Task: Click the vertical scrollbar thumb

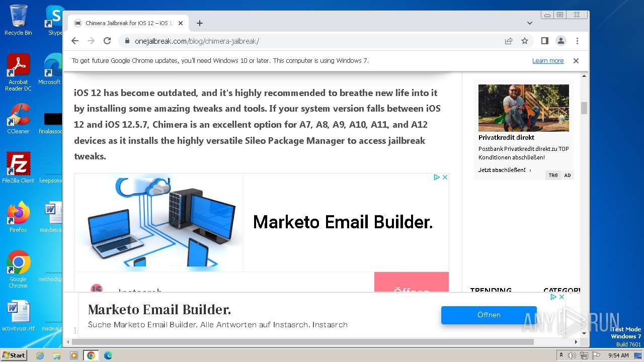Action: pyautogui.click(x=584, y=108)
